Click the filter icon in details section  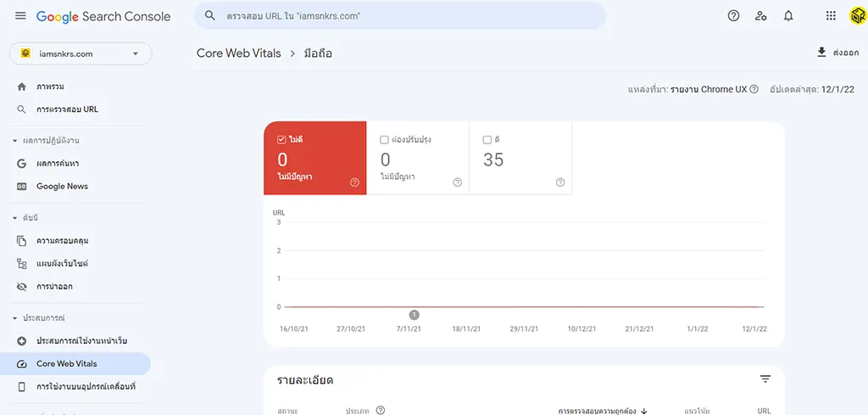765,379
